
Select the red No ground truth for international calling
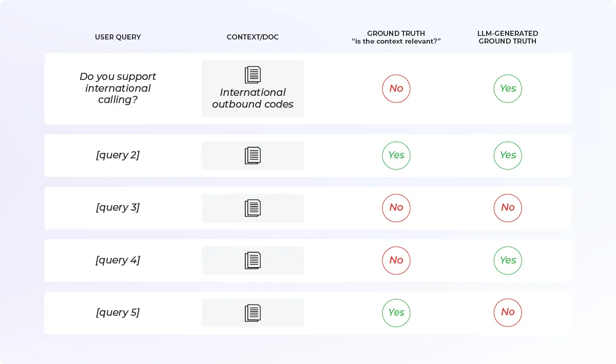point(396,89)
